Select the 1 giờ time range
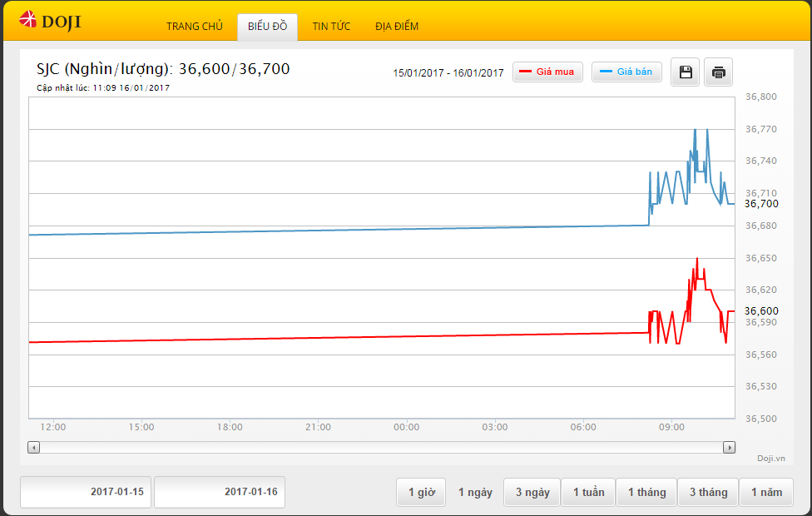The width and height of the screenshot is (812, 516). click(x=421, y=492)
